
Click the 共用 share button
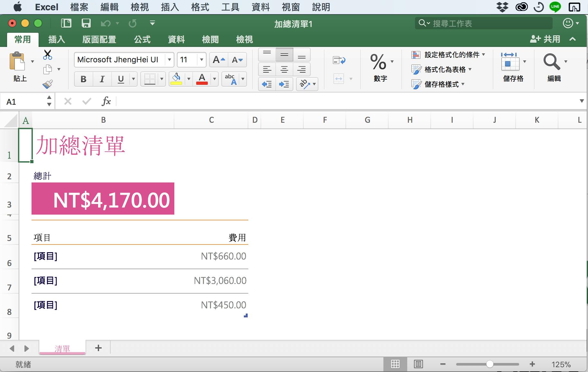(545, 39)
